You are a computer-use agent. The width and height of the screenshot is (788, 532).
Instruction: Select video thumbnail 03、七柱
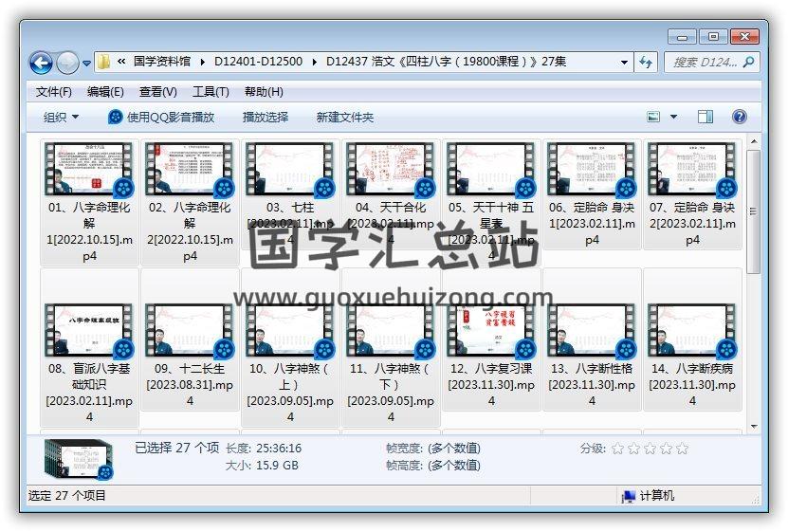tap(290, 170)
